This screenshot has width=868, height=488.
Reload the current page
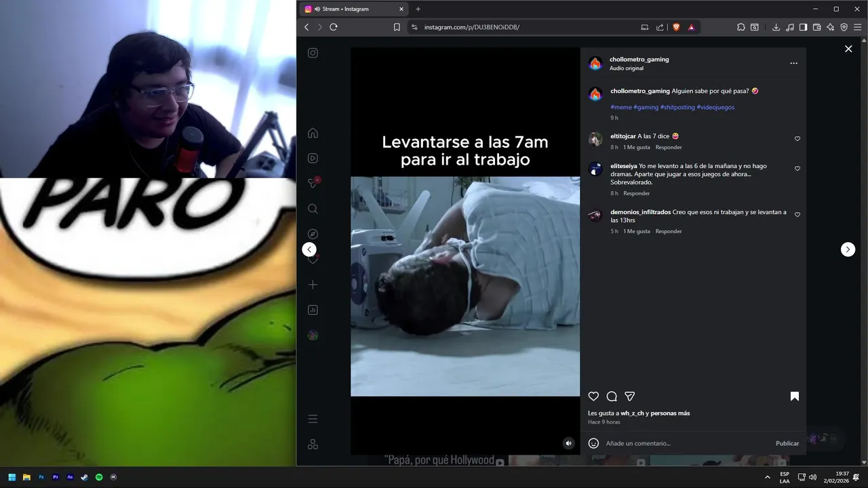tap(333, 27)
